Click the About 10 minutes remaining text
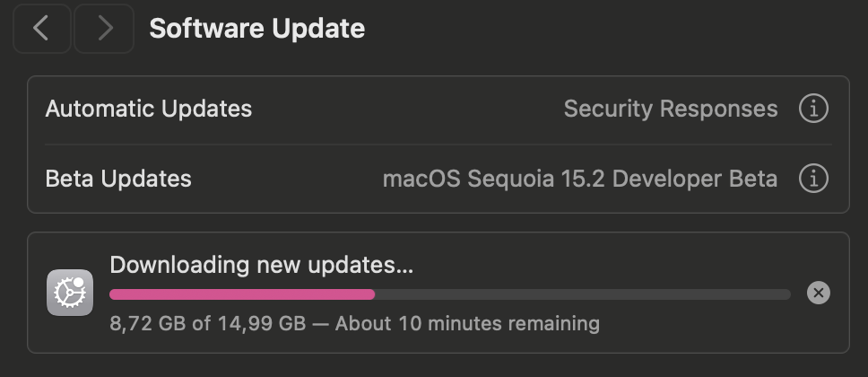868x377 pixels. (x=467, y=323)
